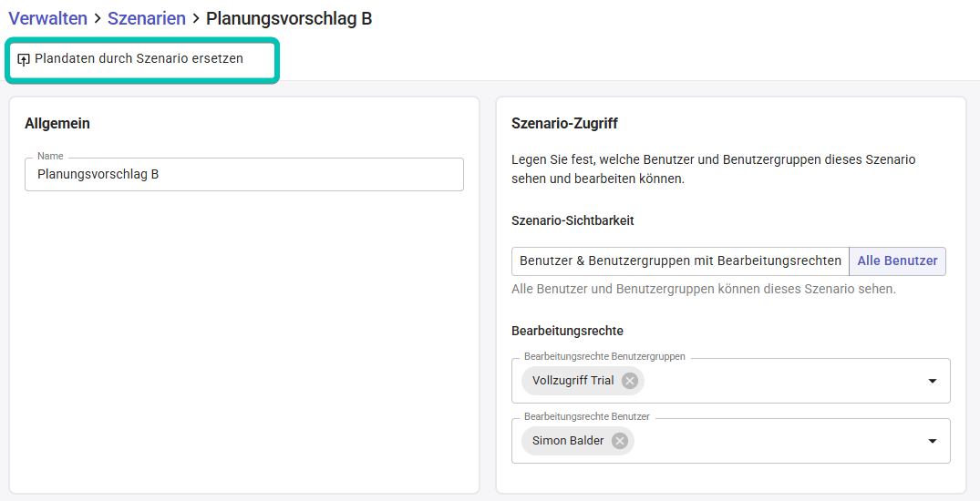This screenshot has height=501, width=980.
Task: Open the Verwalten breadcrumb link
Action: (x=47, y=19)
